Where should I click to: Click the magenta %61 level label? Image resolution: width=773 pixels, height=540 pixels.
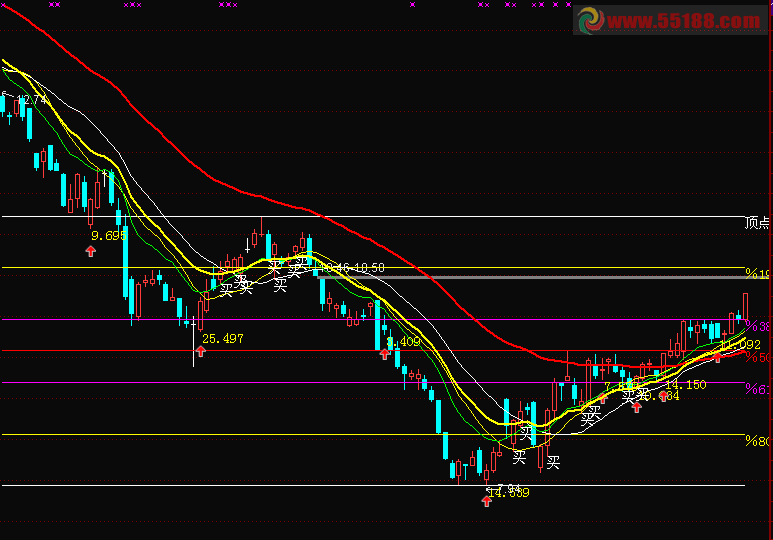click(757, 390)
